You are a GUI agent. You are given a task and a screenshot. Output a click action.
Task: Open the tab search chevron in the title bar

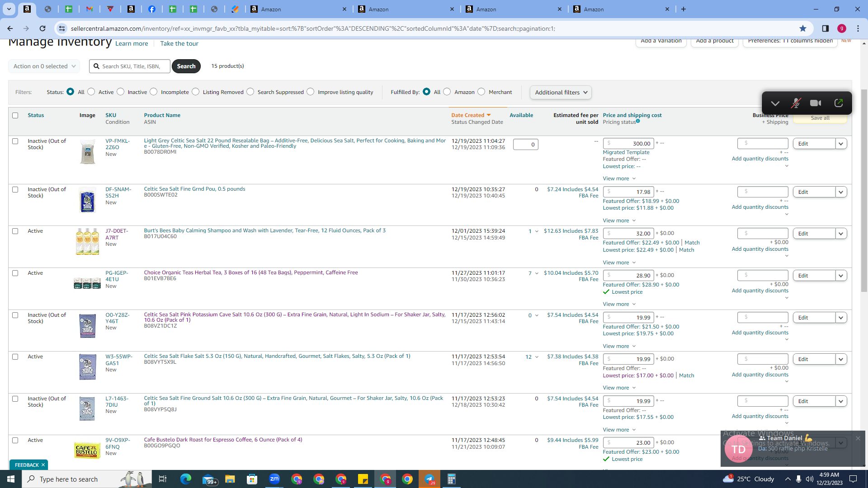(9, 9)
